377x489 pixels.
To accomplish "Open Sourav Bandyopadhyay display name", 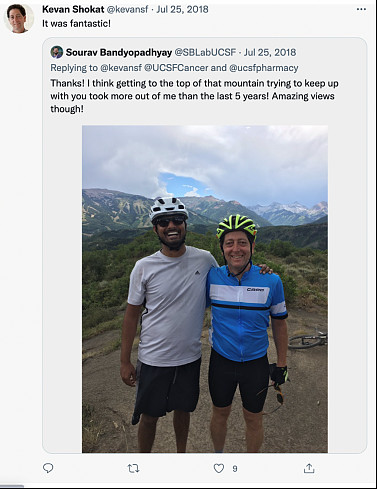I will click(x=119, y=52).
